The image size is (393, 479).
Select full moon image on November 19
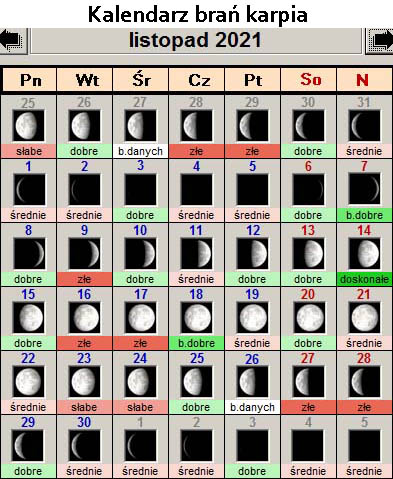point(252,318)
